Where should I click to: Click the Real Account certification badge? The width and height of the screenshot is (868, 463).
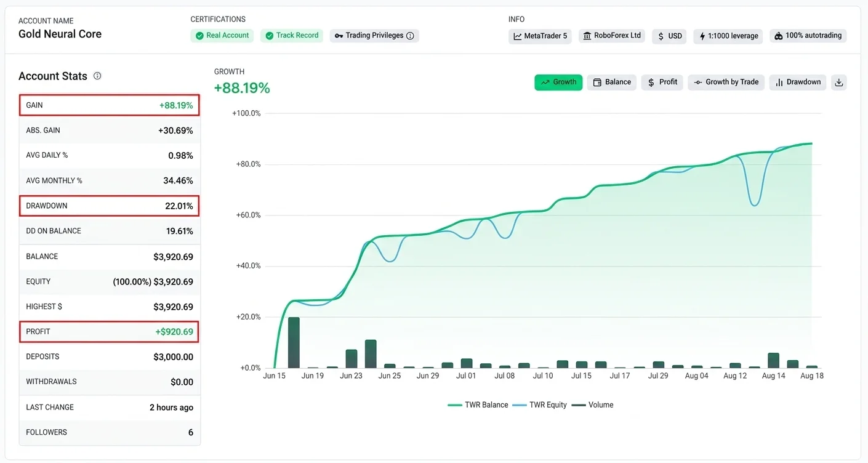(222, 36)
